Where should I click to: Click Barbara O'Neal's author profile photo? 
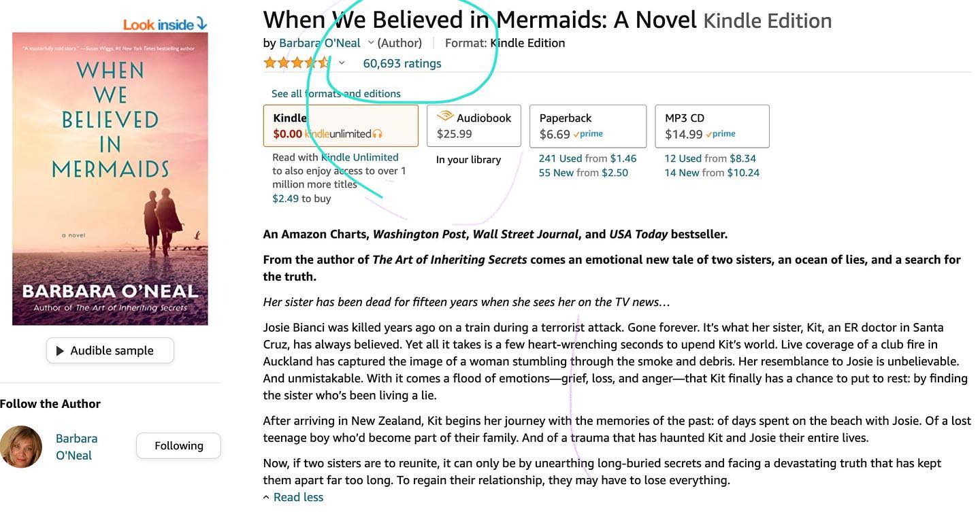click(x=21, y=447)
